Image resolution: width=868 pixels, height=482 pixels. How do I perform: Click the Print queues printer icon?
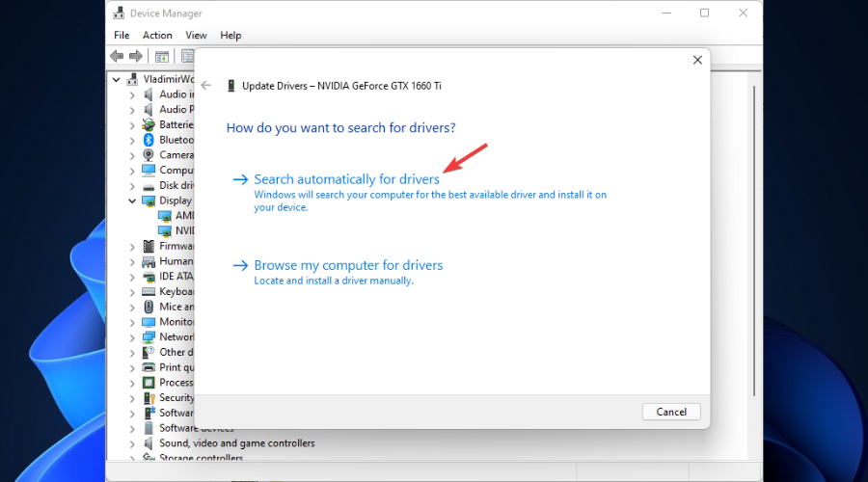click(149, 367)
